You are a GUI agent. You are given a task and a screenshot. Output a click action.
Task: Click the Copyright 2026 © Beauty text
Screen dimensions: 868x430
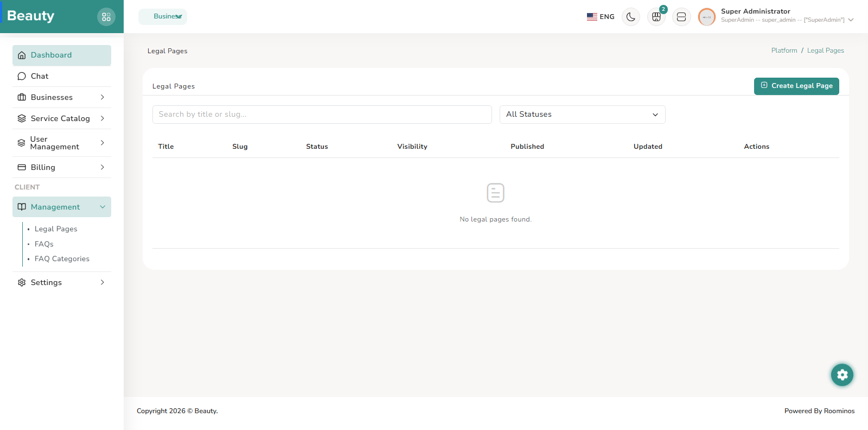tap(177, 411)
